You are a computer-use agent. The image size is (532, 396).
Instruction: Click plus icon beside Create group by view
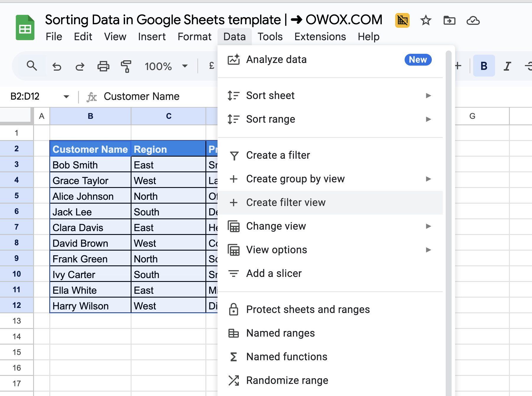(x=233, y=179)
